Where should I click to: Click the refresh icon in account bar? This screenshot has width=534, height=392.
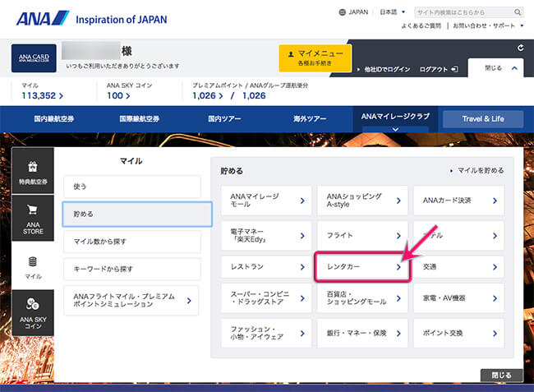[x=520, y=48]
